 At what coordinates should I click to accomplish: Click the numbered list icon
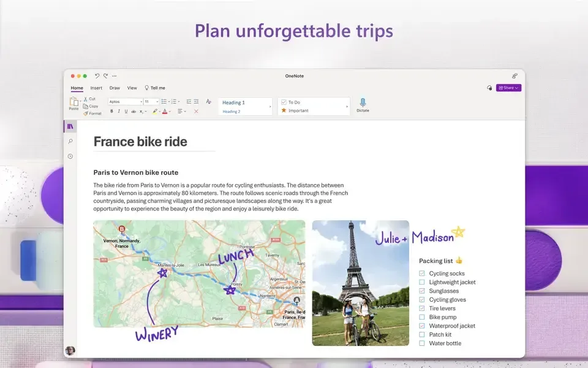point(173,102)
